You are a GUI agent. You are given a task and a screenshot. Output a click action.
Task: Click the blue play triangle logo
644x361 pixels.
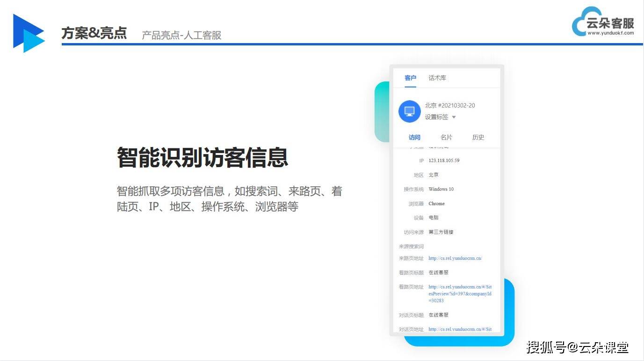click(28, 32)
